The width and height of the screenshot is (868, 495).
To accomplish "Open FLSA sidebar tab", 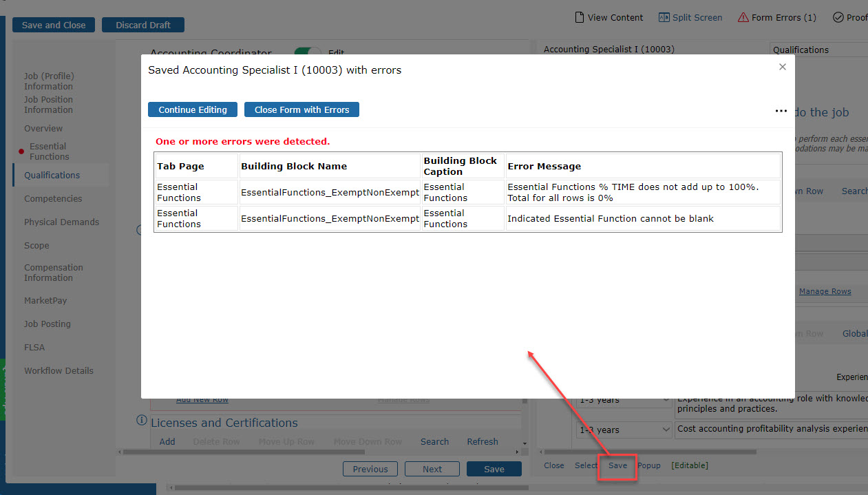I will [34, 347].
